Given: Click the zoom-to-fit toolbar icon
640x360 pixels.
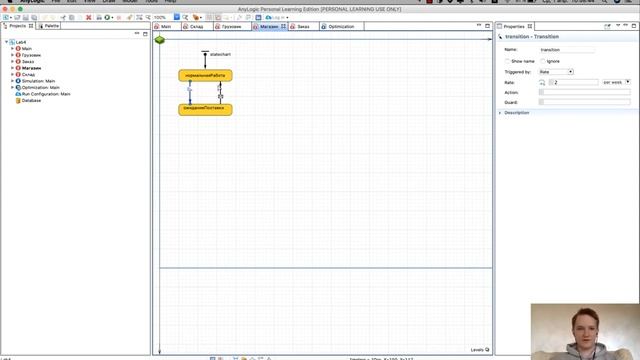Looking at the screenshot, I should [x=139, y=18].
